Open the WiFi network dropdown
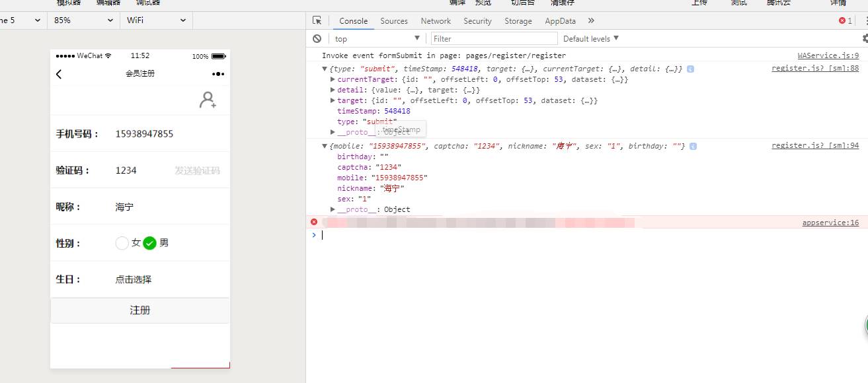The width and height of the screenshot is (868, 383). 156,20
